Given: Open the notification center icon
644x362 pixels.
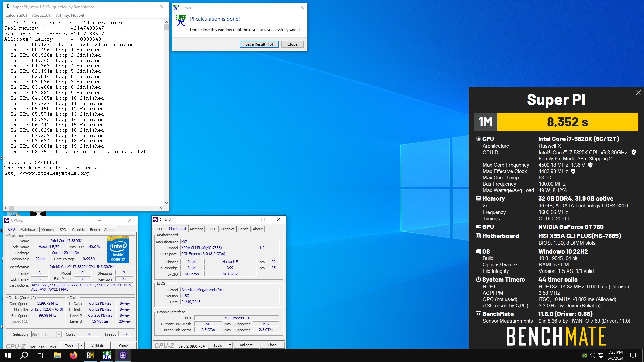Looking at the screenshot, I should 633,355.
